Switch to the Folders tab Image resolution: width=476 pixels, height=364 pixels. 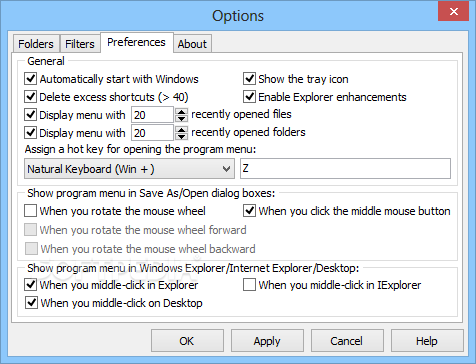click(36, 44)
